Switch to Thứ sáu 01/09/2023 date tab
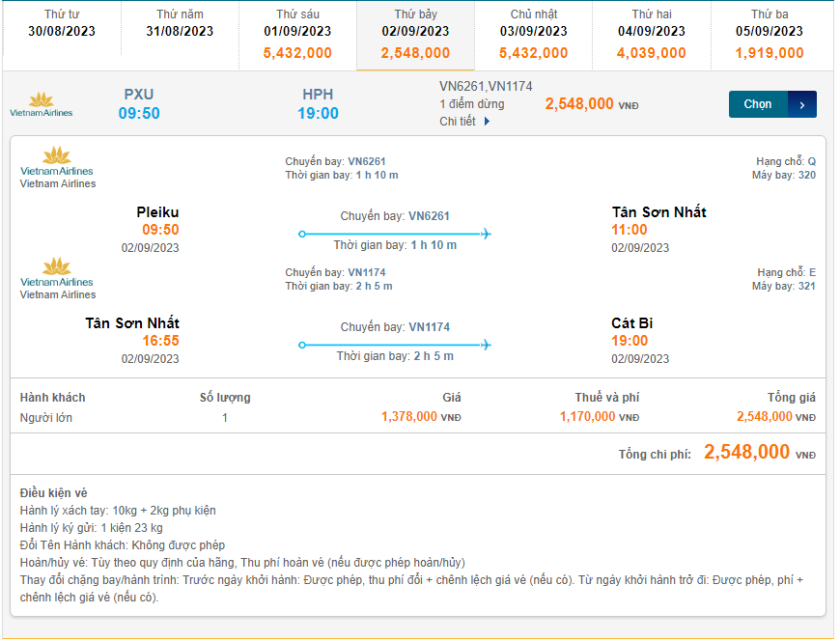840x641 pixels. (297, 35)
